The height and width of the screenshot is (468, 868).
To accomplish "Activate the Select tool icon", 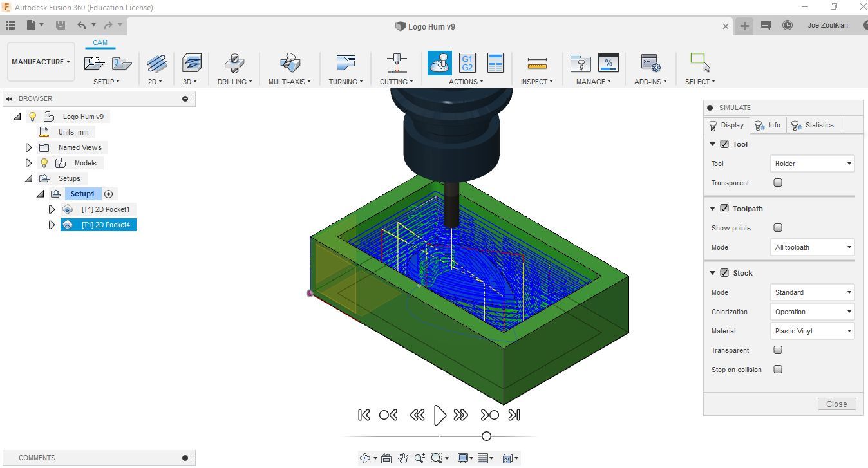I will [700, 62].
